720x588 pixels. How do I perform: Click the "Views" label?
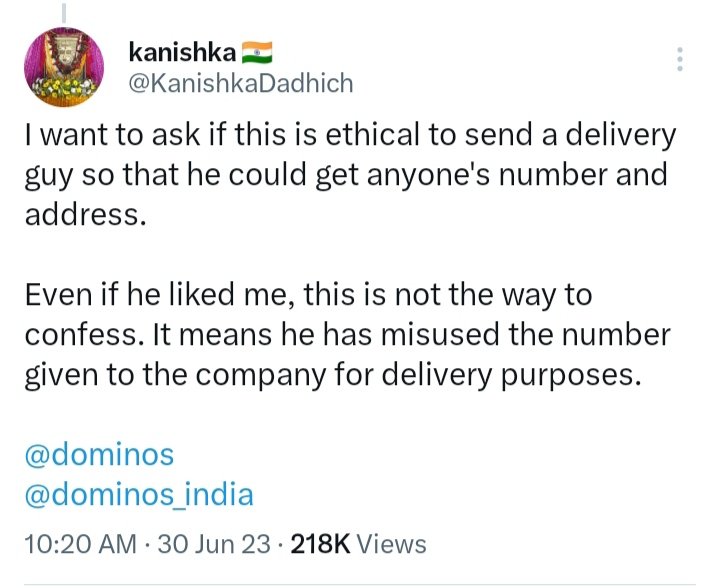(391, 544)
